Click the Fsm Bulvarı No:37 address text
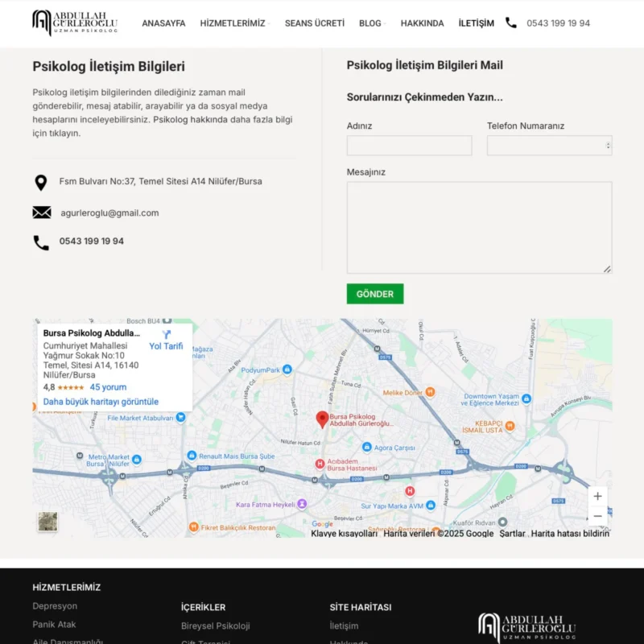644x644 pixels. point(160,181)
